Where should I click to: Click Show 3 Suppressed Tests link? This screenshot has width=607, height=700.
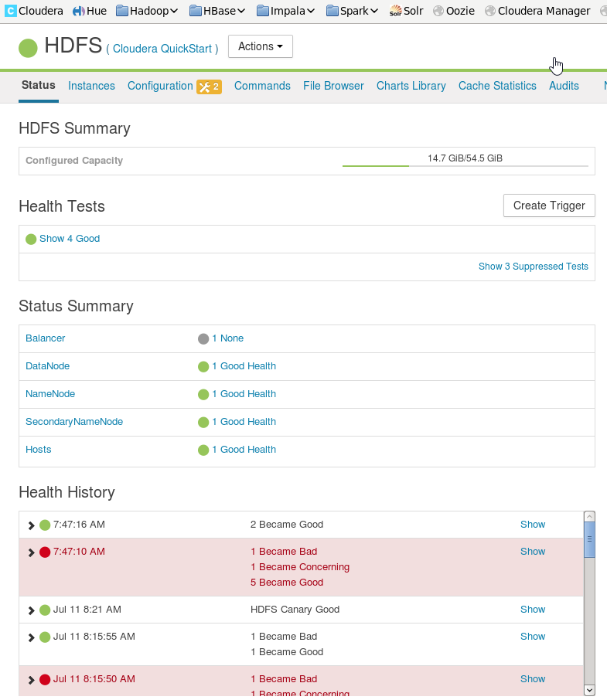tap(534, 267)
